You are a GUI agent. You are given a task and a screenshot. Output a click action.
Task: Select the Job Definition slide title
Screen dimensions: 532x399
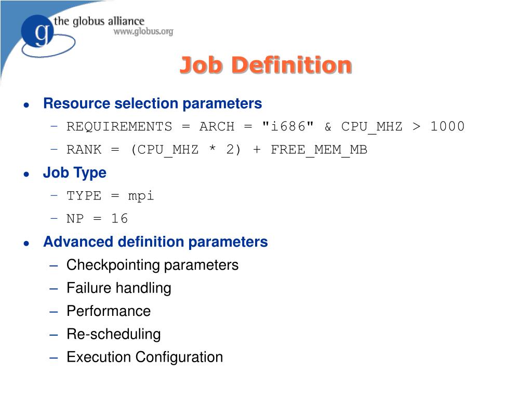[265, 65]
